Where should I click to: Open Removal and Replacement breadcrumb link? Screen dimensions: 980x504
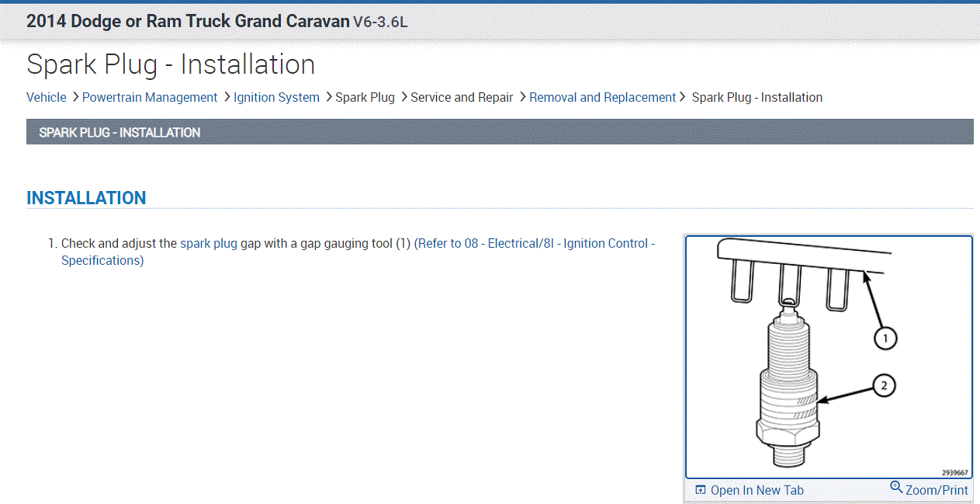coord(603,97)
